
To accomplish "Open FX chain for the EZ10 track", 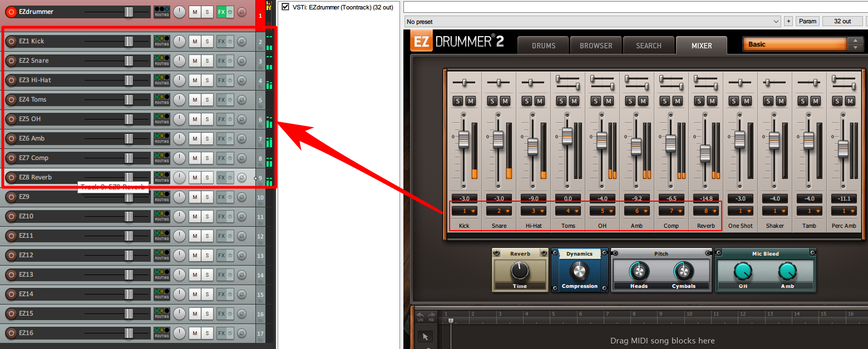I will [221, 216].
